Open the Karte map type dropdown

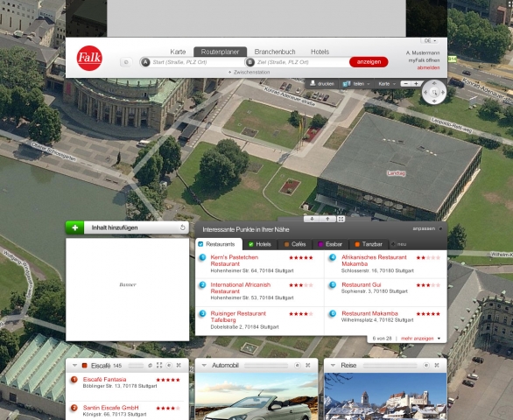[x=387, y=84]
